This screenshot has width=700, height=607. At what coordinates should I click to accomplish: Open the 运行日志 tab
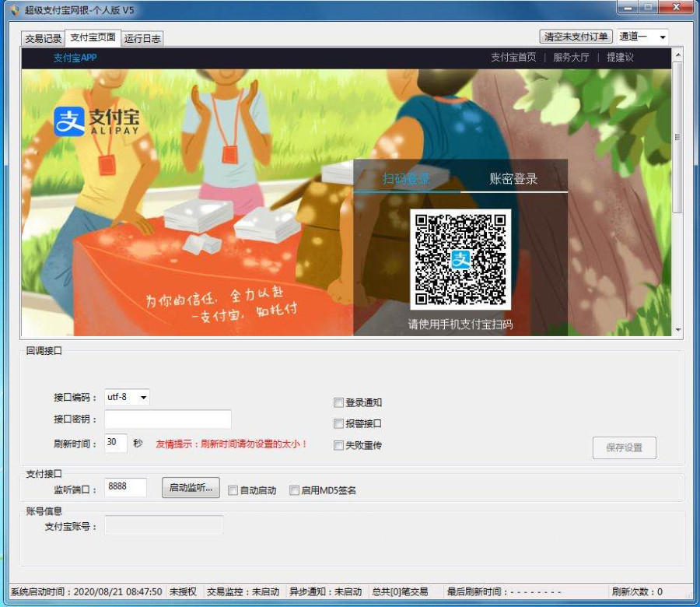(x=142, y=39)
